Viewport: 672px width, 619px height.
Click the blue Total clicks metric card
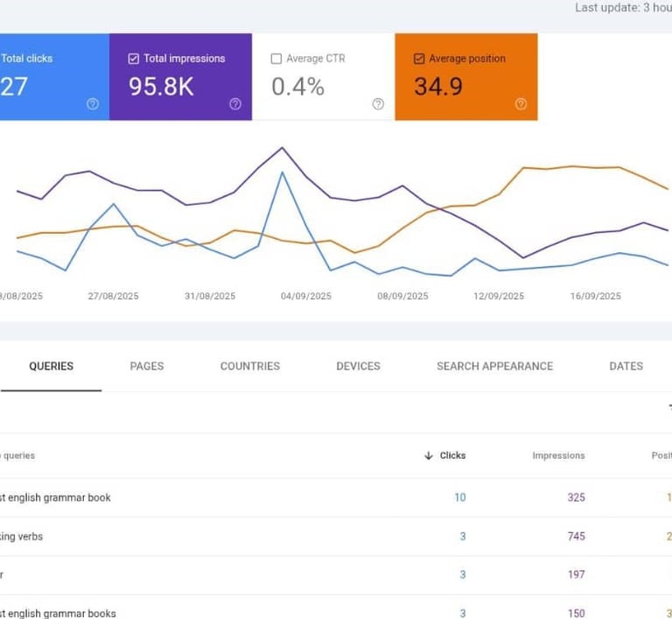[52, 76]
